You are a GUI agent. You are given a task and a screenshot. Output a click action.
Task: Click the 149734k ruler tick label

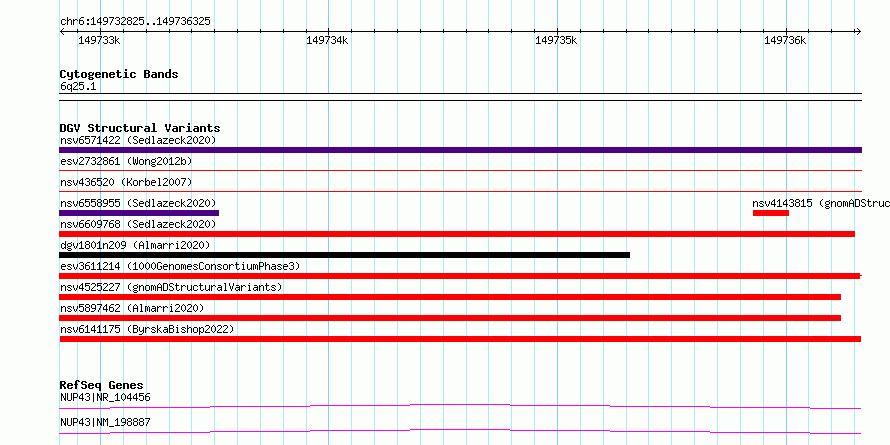click(x=327, y=40)
